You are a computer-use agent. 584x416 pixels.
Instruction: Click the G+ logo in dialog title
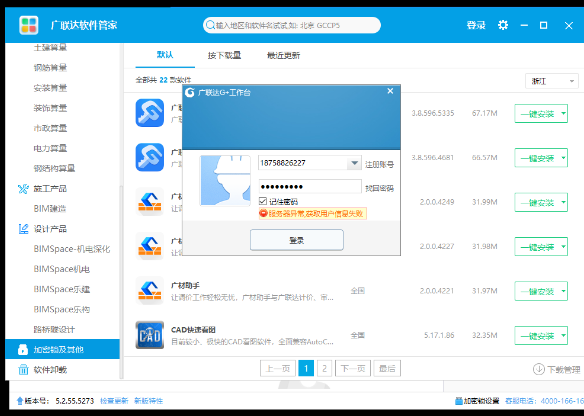[x=190, y=92]
